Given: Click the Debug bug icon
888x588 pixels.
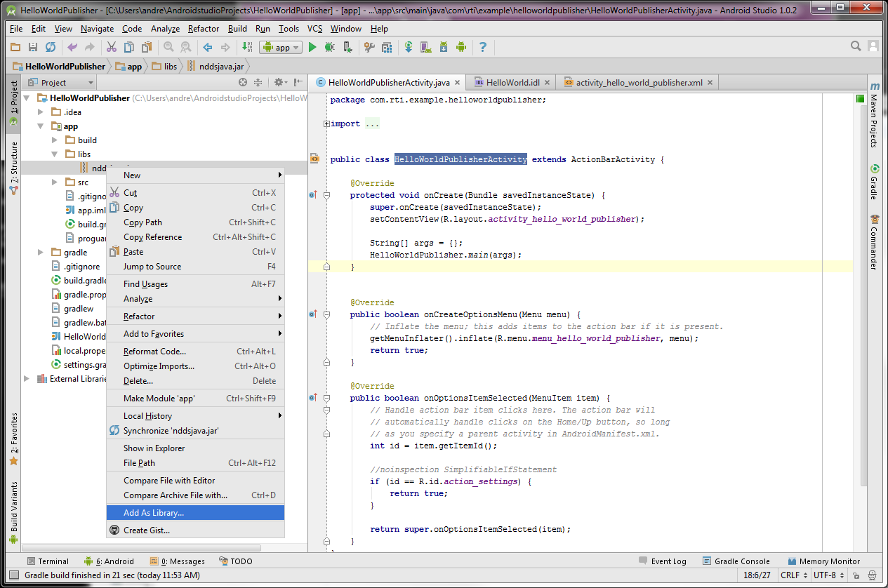Looking at the screenshot, I should (329, 47).
